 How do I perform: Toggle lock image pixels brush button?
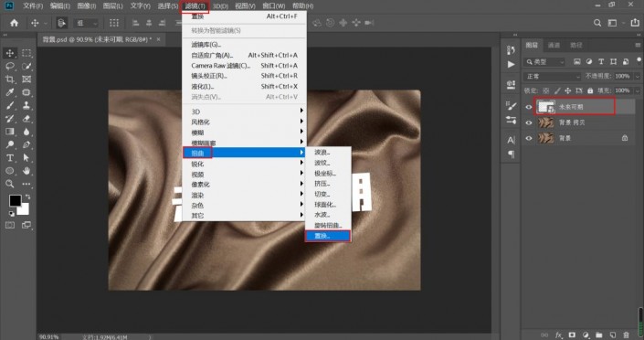tap(557, 90)
